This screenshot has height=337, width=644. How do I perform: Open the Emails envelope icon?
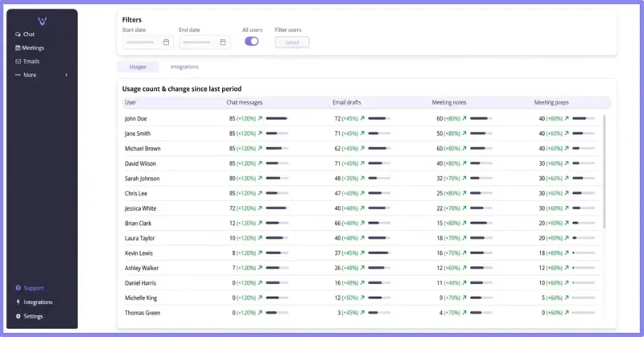point(18,62)
